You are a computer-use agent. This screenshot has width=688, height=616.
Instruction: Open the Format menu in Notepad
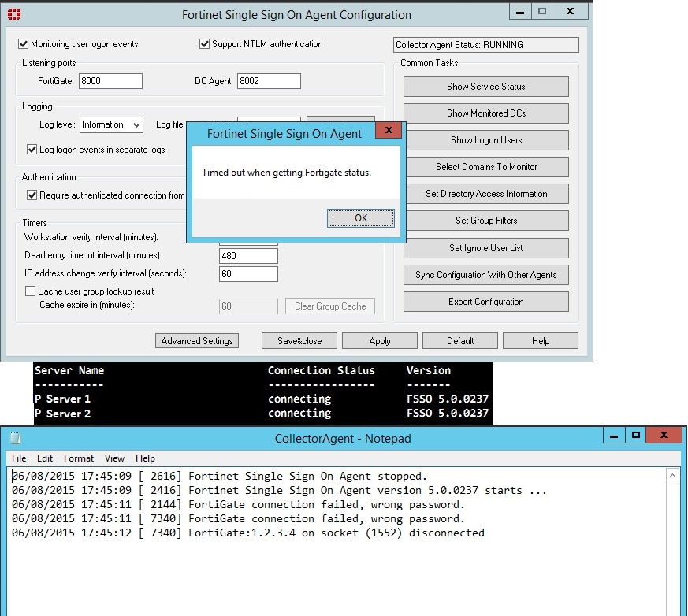pyautogui.click(x=79, y=458)
